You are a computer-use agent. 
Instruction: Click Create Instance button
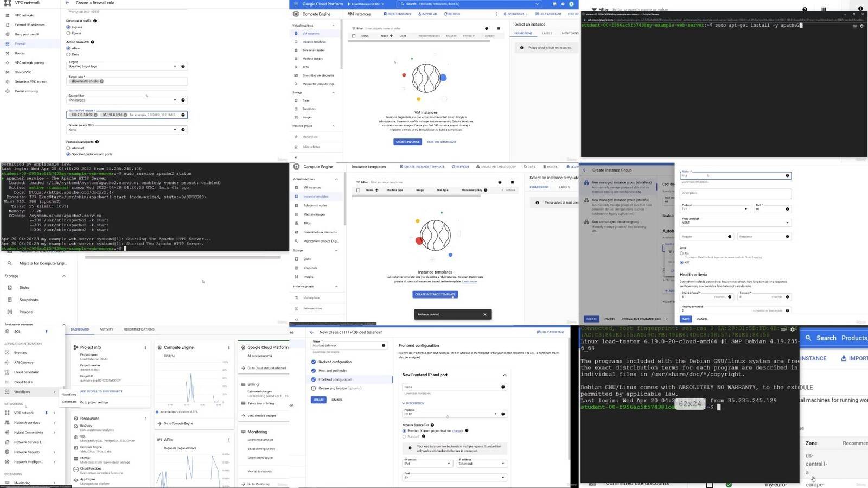click(408, 142)
